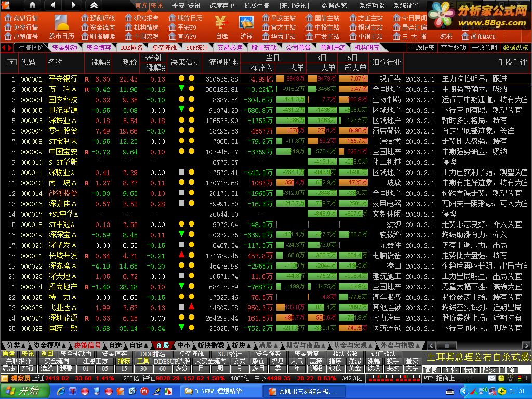Sort by the 涨幅% column header
Screen dimensions: 532x399
(101, 62)
